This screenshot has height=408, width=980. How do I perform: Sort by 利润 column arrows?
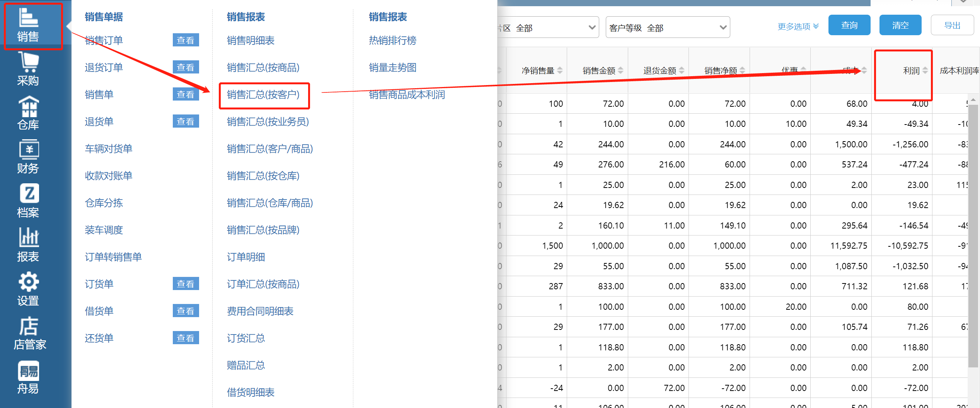[925, 70]
